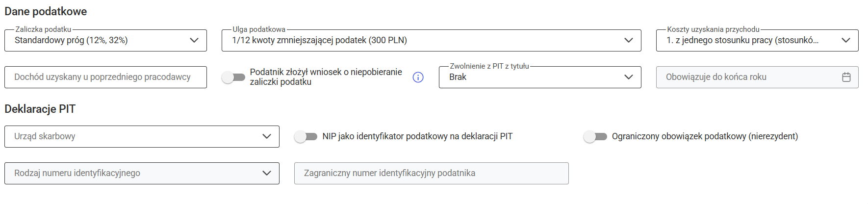Select the Urząd skarbowy combo box

(x=132, y=137)
